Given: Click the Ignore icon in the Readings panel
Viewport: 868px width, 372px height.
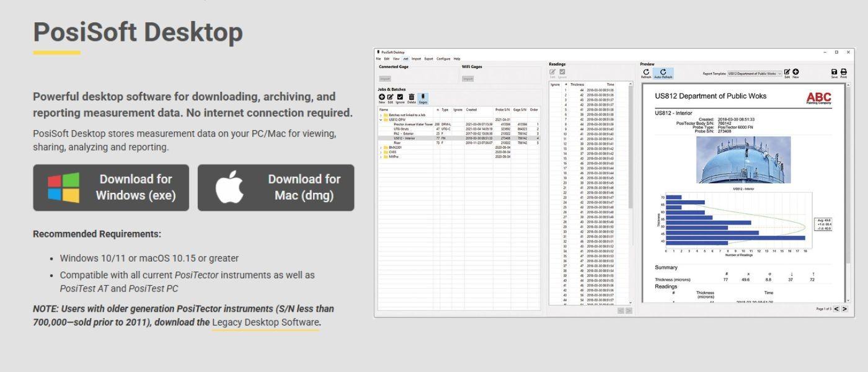Looking at the screenshot, I should click(x=562, y=72).
